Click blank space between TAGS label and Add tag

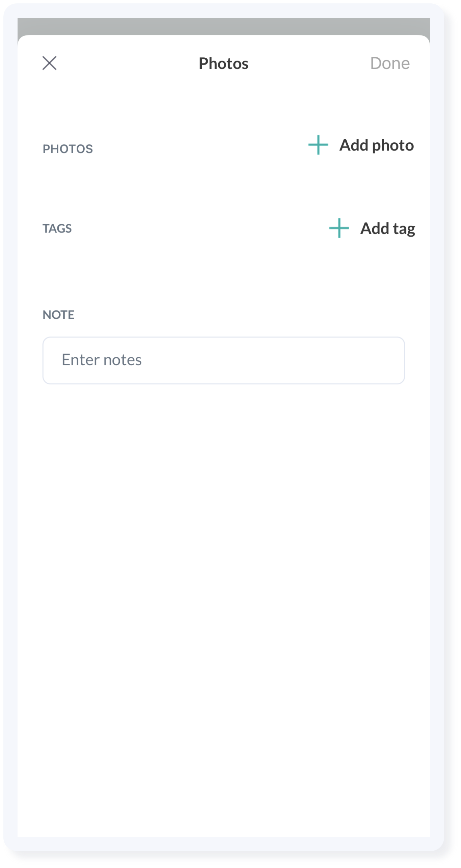[x=199, y=228]
